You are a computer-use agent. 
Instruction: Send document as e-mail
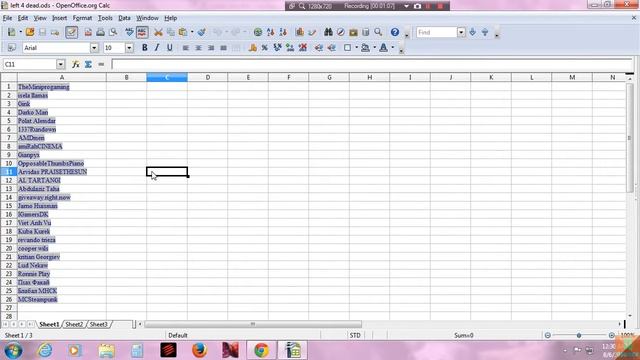click(x=55, y=32)
